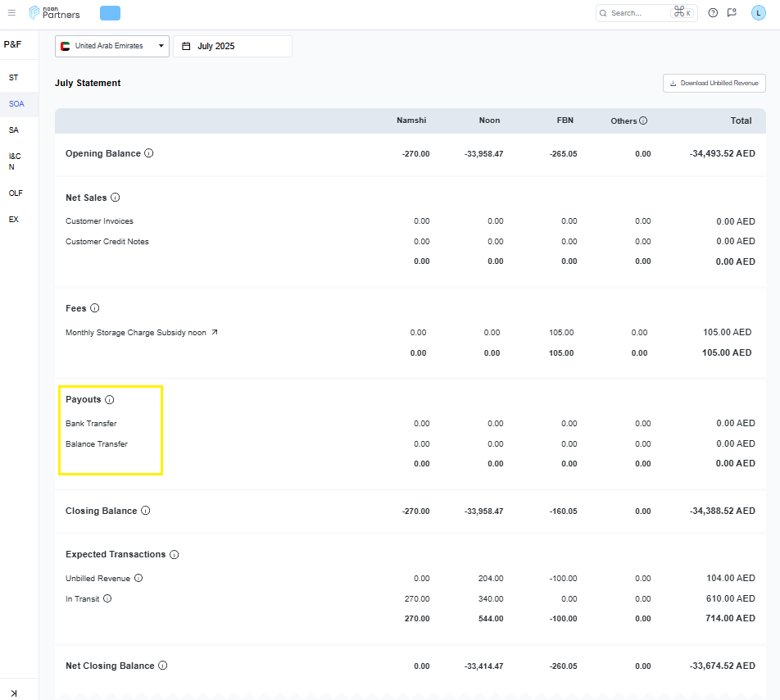The image size is (780, 700).
Task: Click the Bank Transfer row label
Action: (91, 424)
